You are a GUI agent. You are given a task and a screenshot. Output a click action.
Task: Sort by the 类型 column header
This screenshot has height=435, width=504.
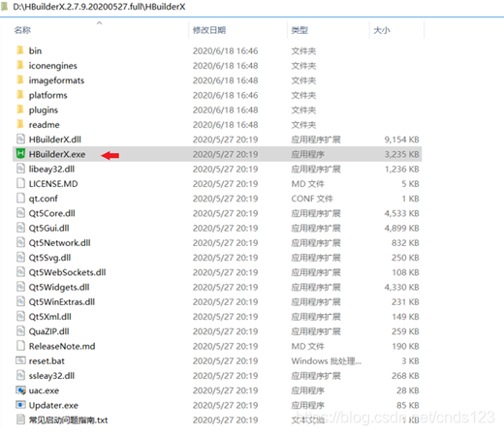(299, 30)
